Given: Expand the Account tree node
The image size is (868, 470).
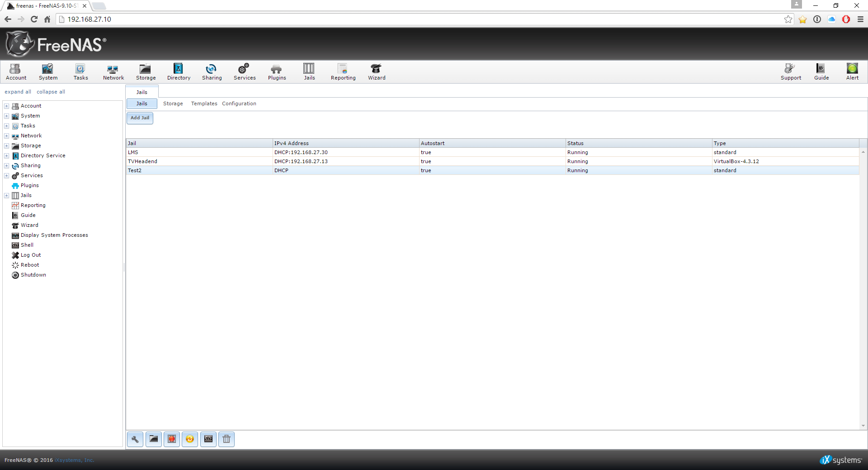Looking at the screenshot, I should pyautogui.click(x=7, y=106).
